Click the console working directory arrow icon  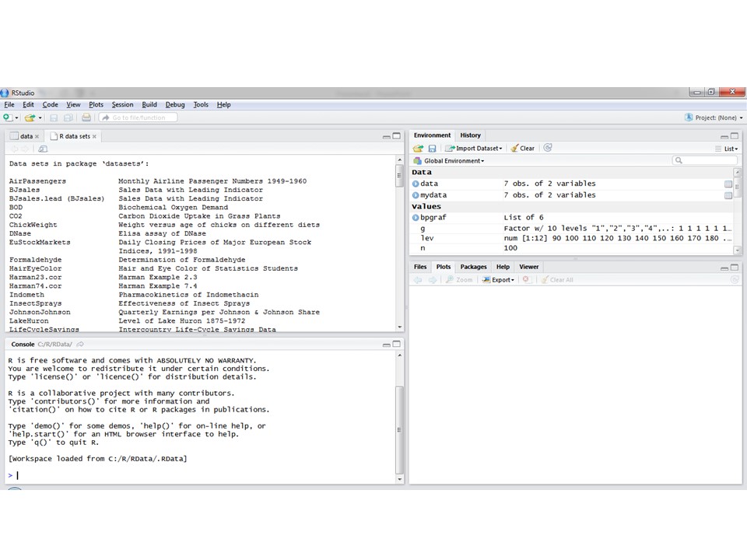coord(80,344)
